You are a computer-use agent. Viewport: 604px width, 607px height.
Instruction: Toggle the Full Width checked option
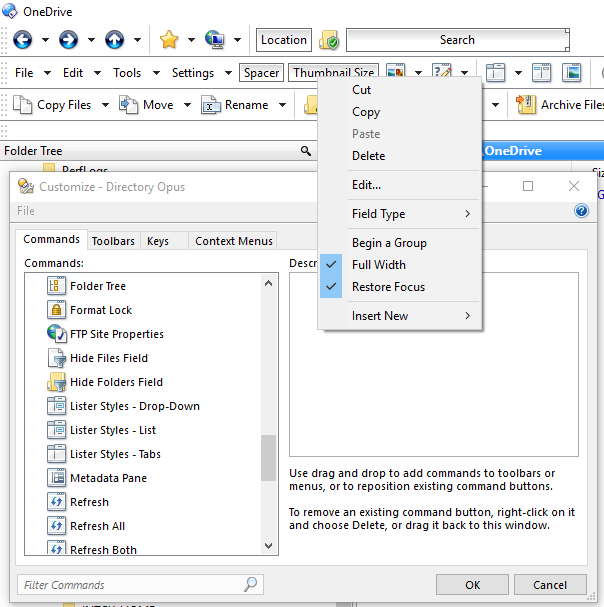[400, 265]
